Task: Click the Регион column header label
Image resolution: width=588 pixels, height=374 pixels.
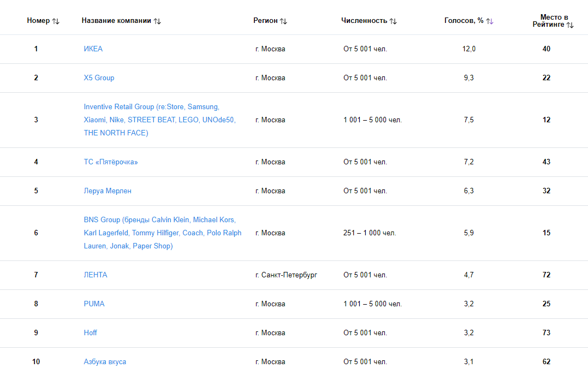Action: pyautogui.click(x=265, y=21)
